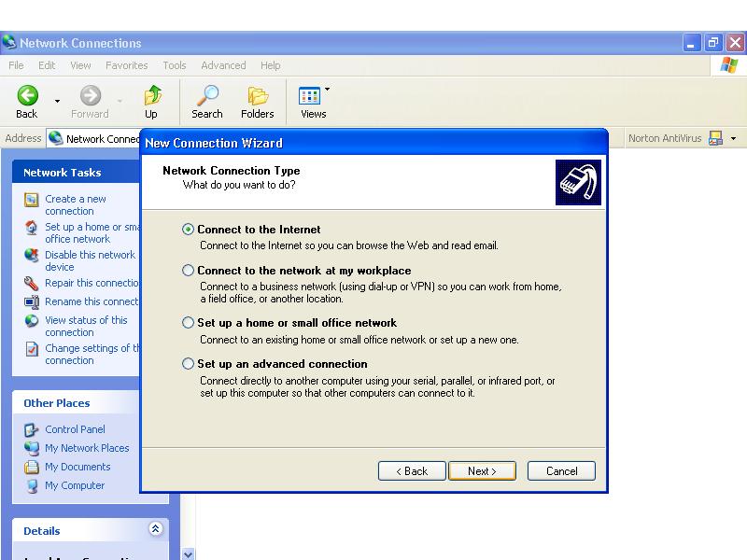Viewport: 747px width, 560px height.
Task: Click the Network Connections icon in address bar
Action: point(56,138)
